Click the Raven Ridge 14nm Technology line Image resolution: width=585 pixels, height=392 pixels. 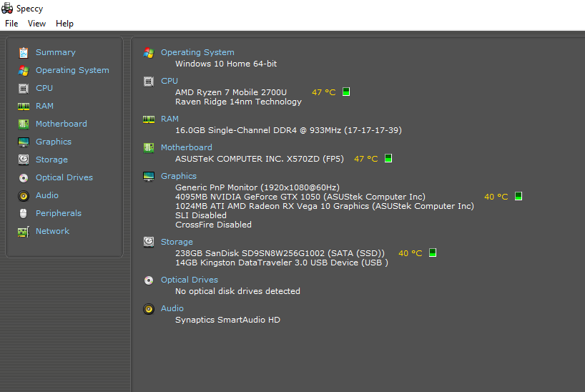pyautogui.click(x=238, y=102)
